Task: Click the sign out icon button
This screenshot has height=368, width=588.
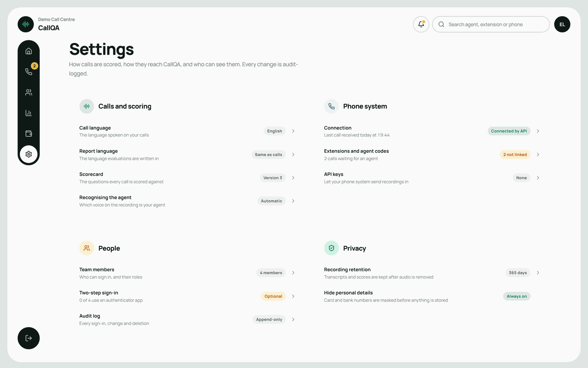Action: pos(29,338)
